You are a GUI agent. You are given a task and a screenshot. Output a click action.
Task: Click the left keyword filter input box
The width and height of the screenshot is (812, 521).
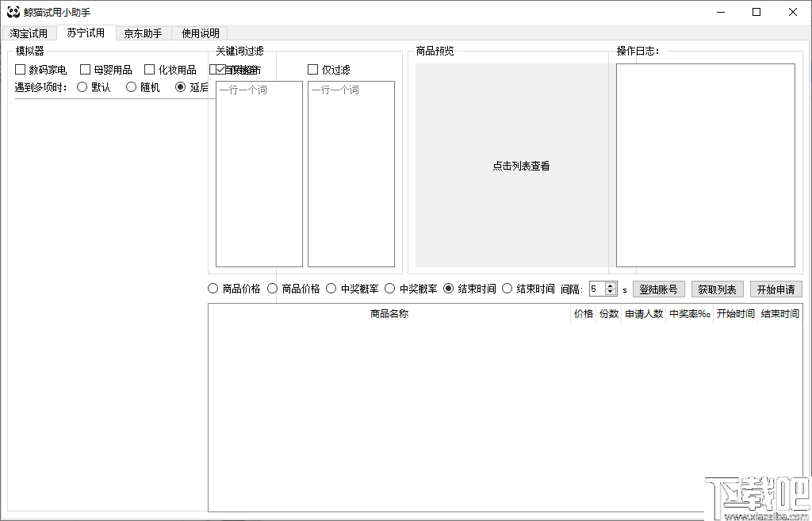coord(259,173)
